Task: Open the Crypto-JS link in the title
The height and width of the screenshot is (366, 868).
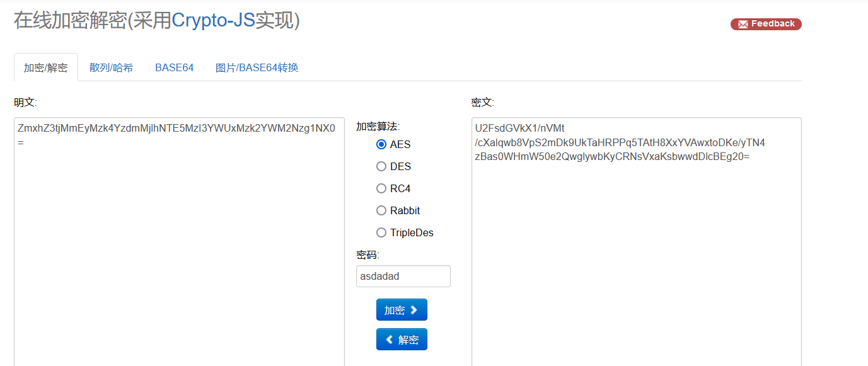Action: [213, 20]
